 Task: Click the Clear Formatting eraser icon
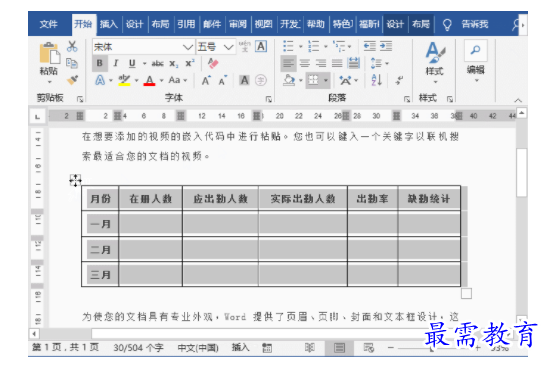pyautogui.click(x=213, y=63)
